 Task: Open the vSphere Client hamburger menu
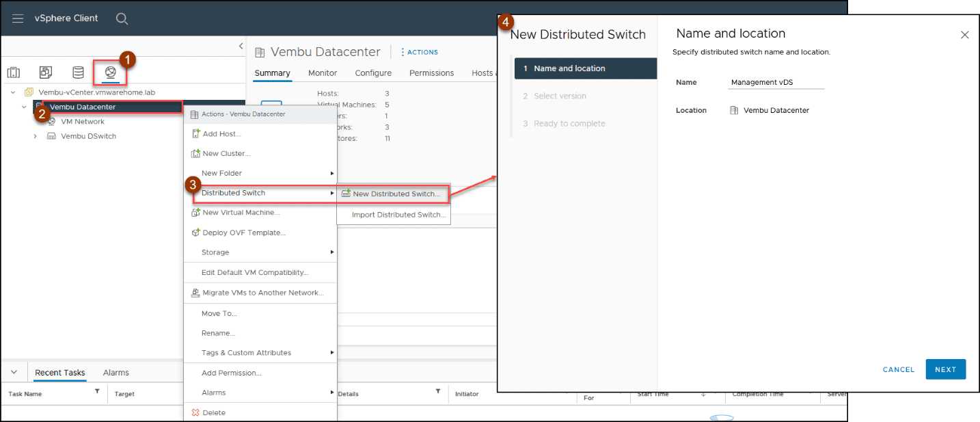18,18
